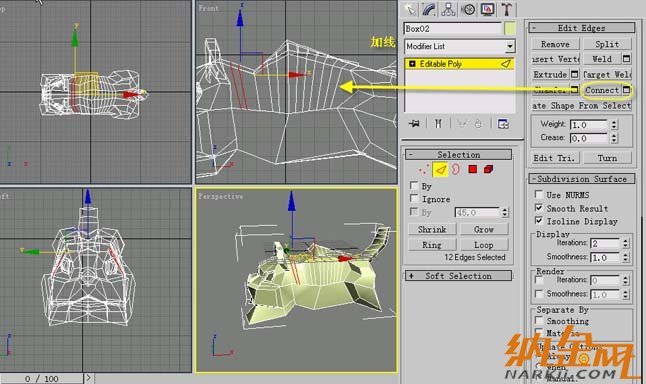
Task: Enable the Render Iterations checkbox
Action: [538, 280]
